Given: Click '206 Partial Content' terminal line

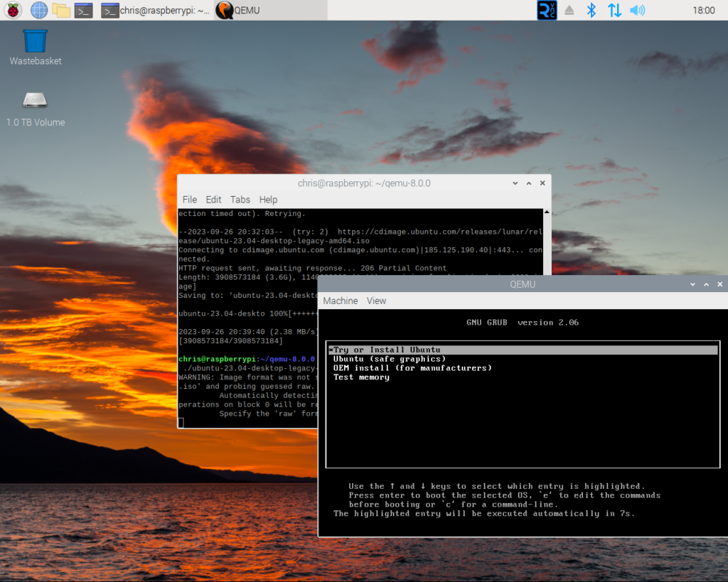Looking at the screenshot, I should point(404,268).
